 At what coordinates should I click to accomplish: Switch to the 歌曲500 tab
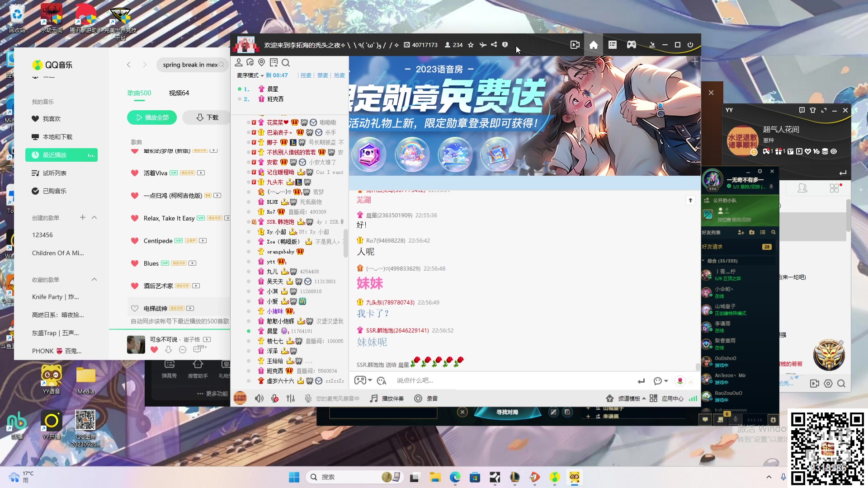point(139,93)
